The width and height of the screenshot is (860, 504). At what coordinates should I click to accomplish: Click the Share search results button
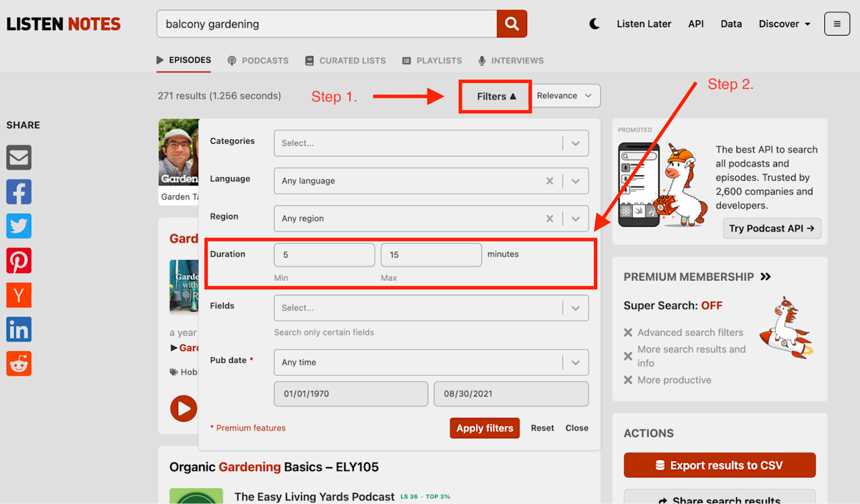pyautogui.click(x=720, y=497)
